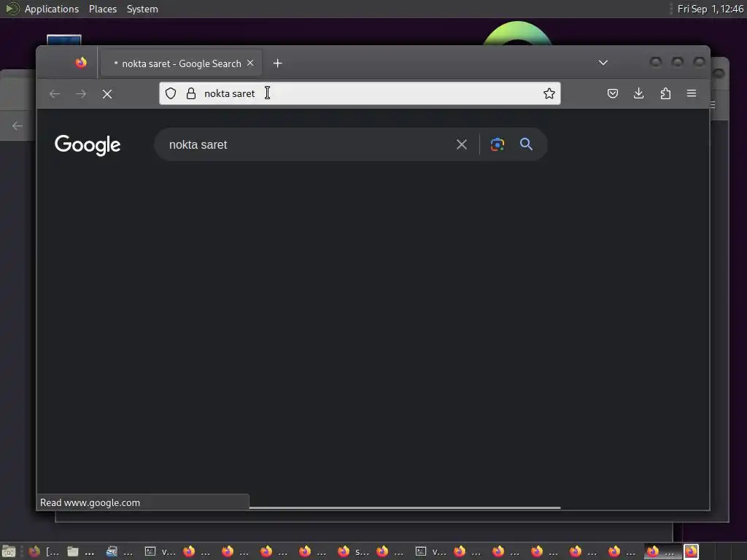Switch to the Firefox taskbar entry labeled '[...'

[44, 551]
